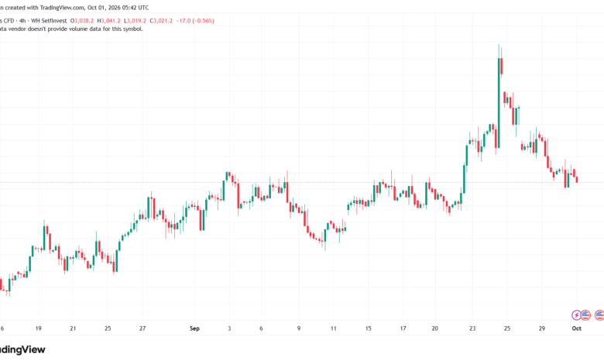Click the 23 date label on the time axis

pos(472,328)
